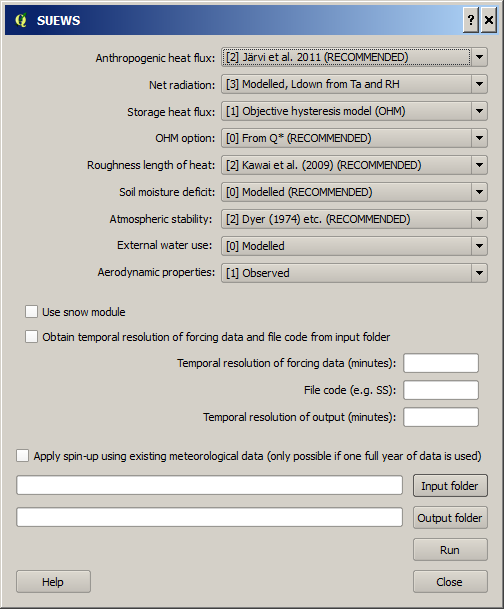Enable the Use snow module checkbox

pyautogui.click(x=31, y=311)
